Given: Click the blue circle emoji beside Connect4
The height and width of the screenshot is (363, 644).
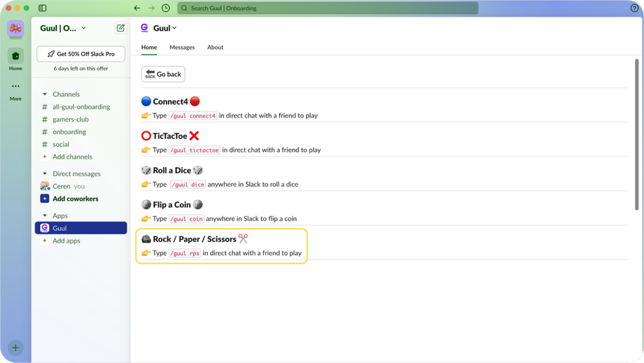Looking at the screenshot, I should click(x=146, y=101).
